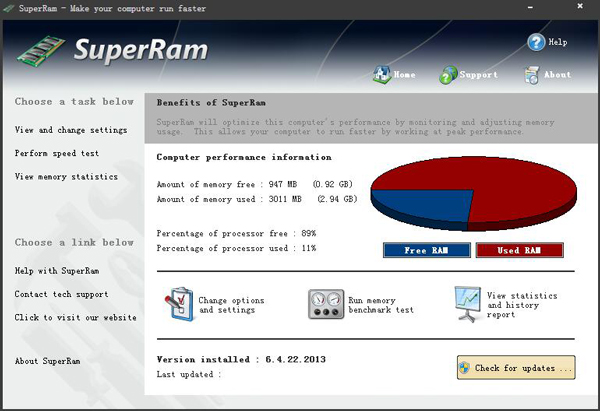This screenshot has width=600, height=411.
Task: Click the memory used value 3011 MB
Action: (285, 199)
